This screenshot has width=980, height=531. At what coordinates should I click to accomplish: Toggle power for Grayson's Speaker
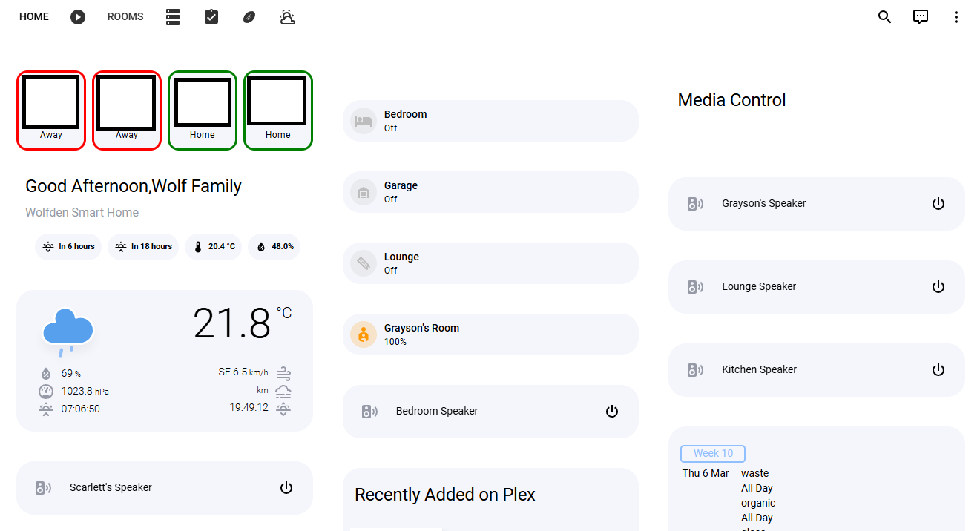tap(938, 204)
